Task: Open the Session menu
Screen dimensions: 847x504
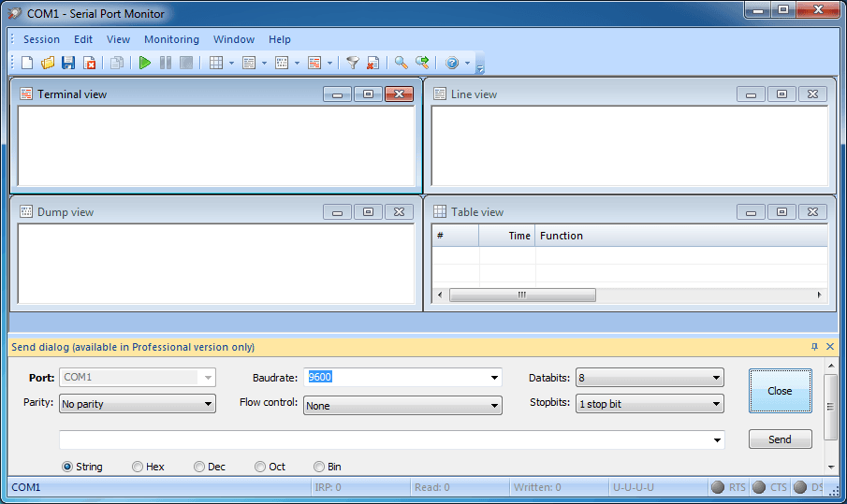Action: pos(41,39)
